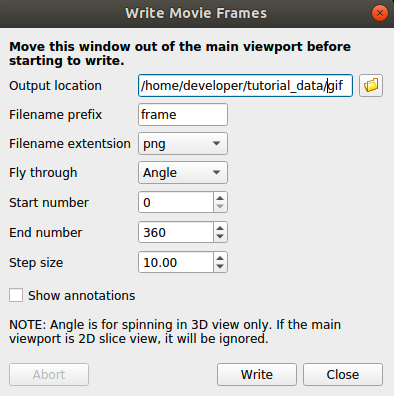The width and height of the screenshot is (394, 396).
Task: Click the Write Movie Frames title bar
Action: coord(196,13)
